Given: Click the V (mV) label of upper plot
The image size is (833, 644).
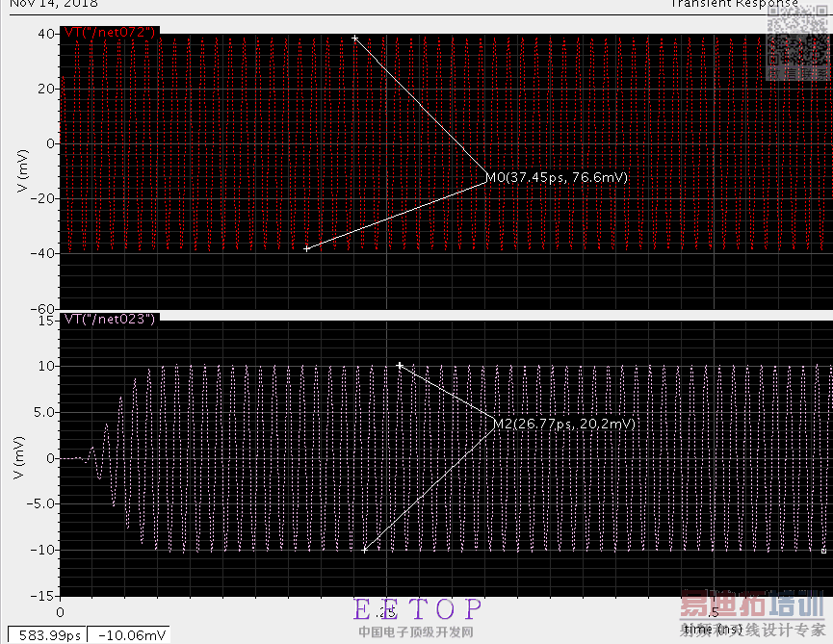Looking at the screenshot, I should (22, 171).
